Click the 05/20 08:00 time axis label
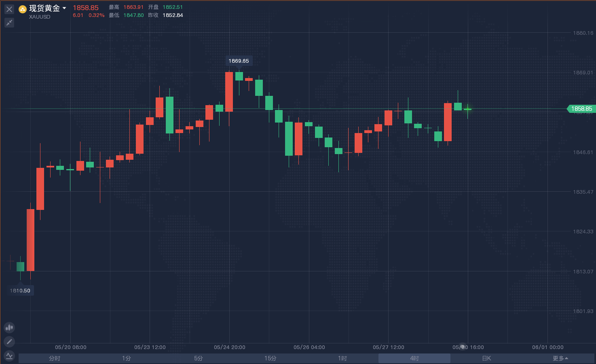Image resolution: width=596 pixels, height=364 pixels. (71, 347)
